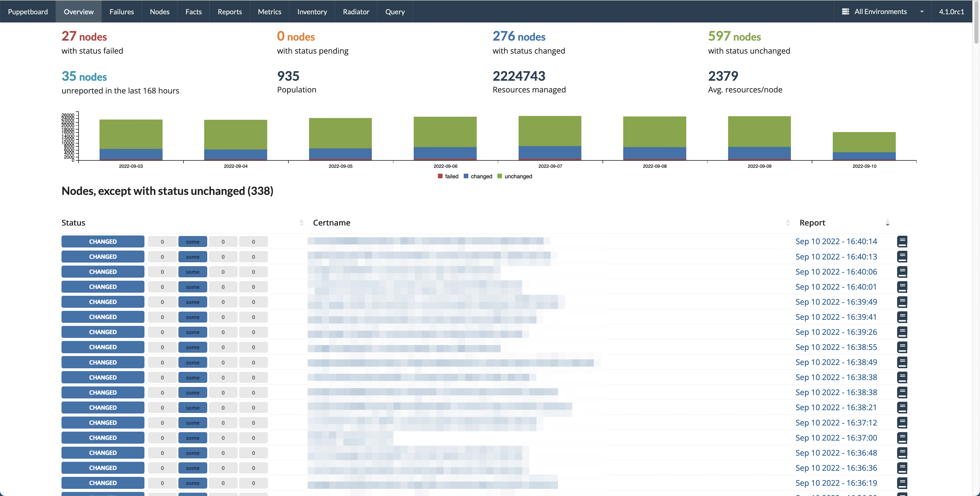The height and width of the screenshot is (496, 980).
Task: Expand the All Environments dropdown arrow
Action: coord(922,11)
